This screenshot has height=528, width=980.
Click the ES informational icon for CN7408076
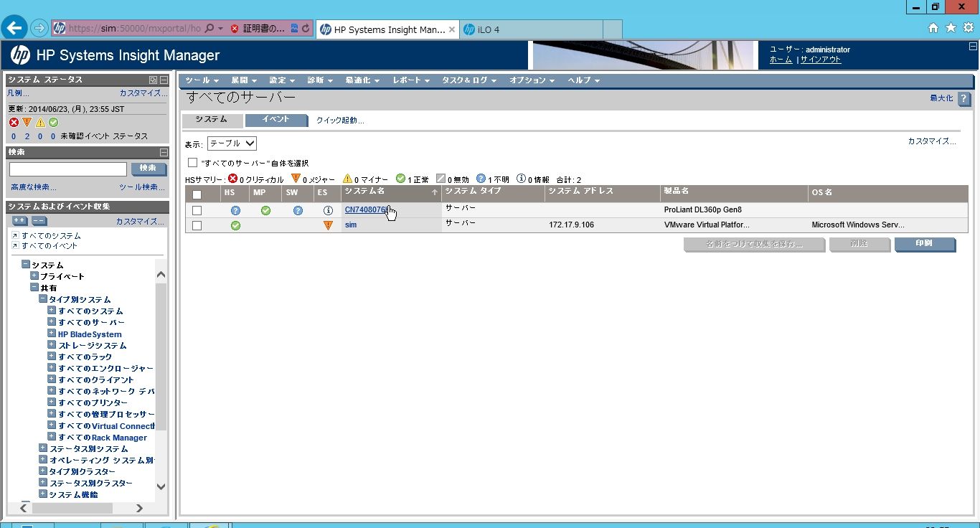(x=328, y=211)
